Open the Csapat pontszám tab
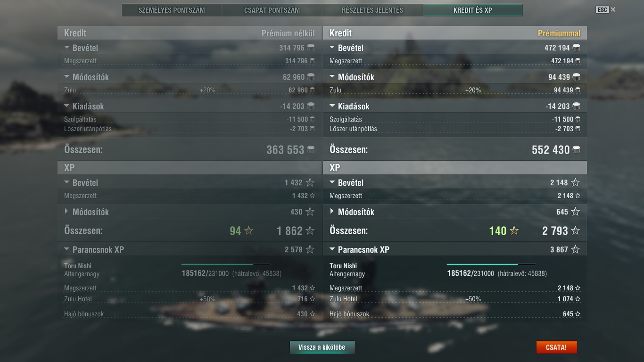The width and height of the screenshot is (644, 362). (x=272, y=10)
